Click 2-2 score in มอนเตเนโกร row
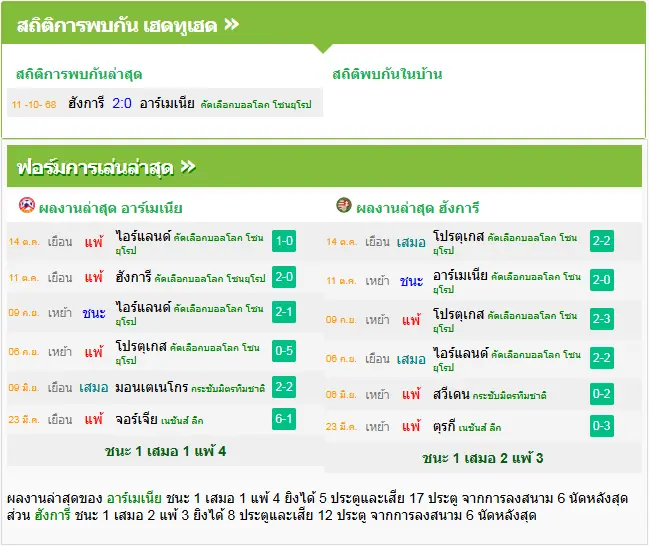The width and height of the screenshot is (649, 546). click(284, 387)
